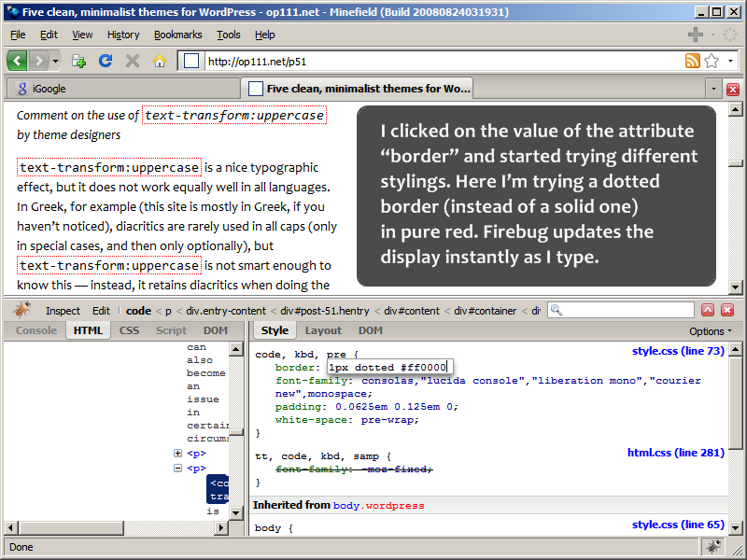Click the new tab plus icon in toolbar
Image resolution: width=747 pixels, height=560 pixels.
[78, 61]
